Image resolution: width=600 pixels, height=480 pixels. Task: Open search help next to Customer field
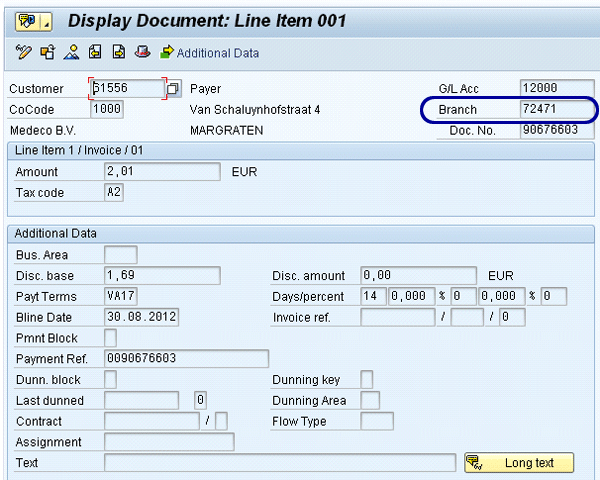pyautogui.click(x=173, y=89)
